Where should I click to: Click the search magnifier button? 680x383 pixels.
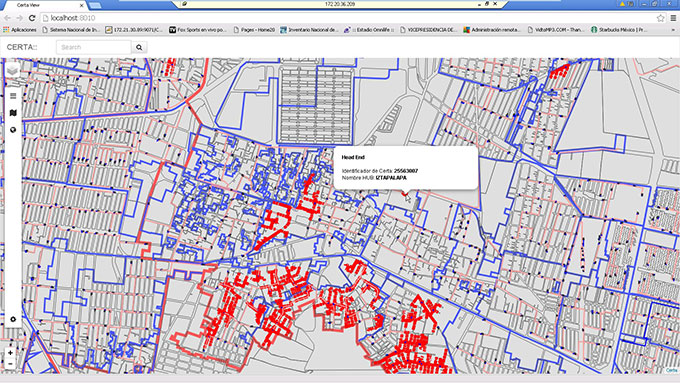coord(139,47)
